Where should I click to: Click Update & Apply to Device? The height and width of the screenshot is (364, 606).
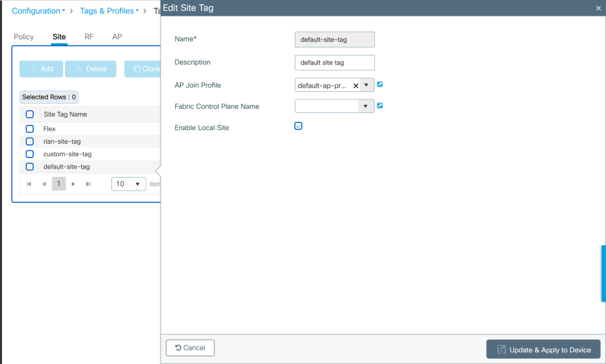pos(543,349)
